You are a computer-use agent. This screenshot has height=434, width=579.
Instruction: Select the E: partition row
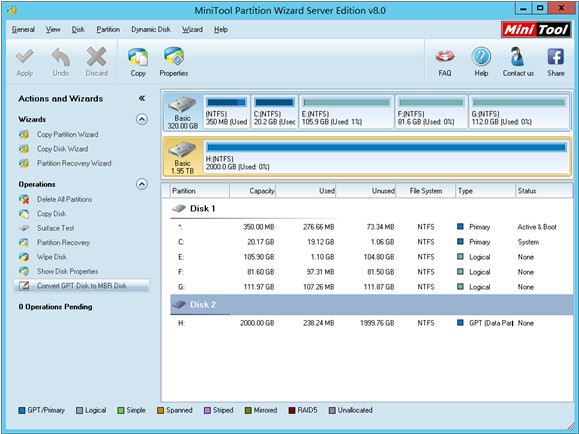pos(371,257)
